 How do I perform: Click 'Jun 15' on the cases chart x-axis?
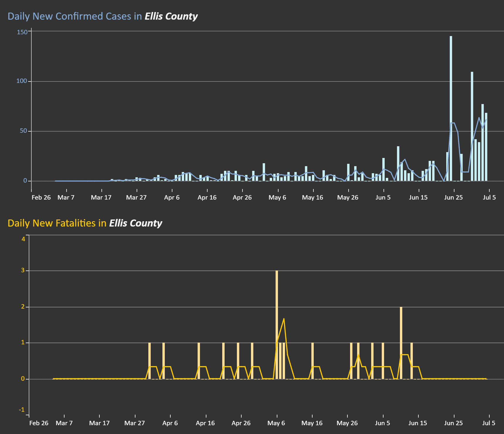point(418,198)
